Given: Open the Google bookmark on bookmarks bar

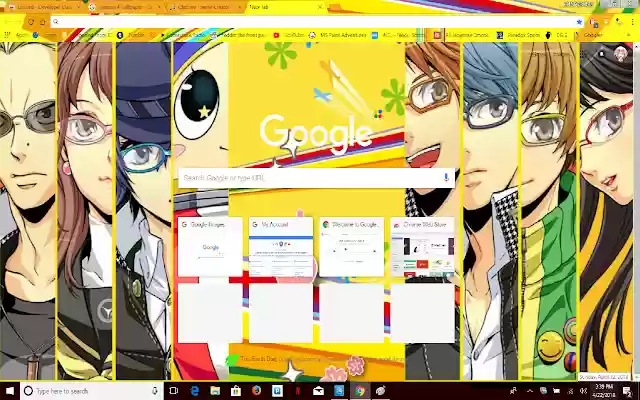Looking at the screenshot, I should click(x=589, y=36).
